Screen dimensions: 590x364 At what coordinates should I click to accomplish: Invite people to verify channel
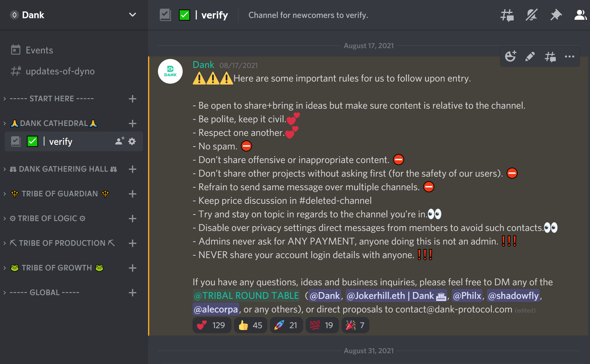coord(120,141)
